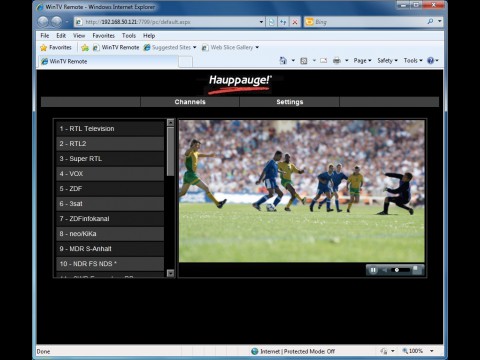Expand the Print dropdown arrow

(x=347, y=61)
